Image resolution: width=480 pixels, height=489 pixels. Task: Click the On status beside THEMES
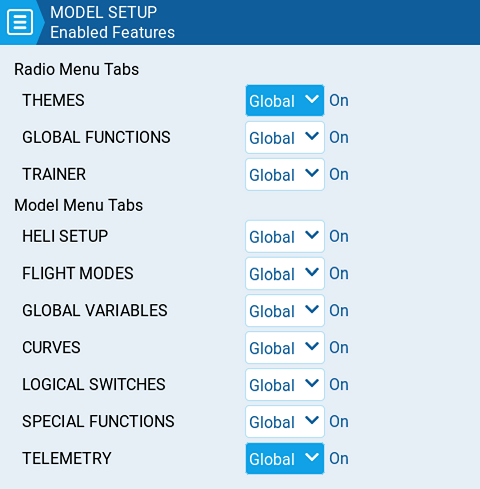click(339, 100)
